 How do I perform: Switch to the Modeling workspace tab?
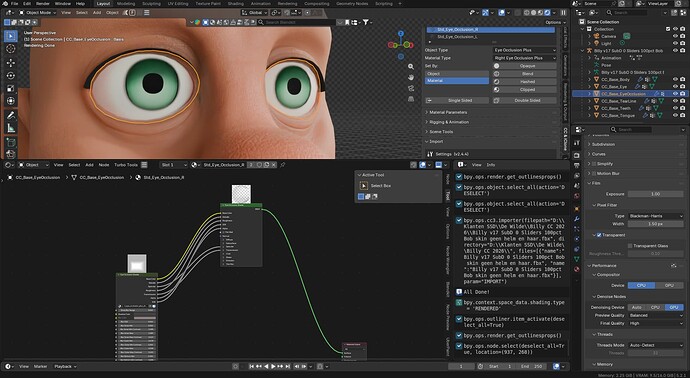point(126,4)
